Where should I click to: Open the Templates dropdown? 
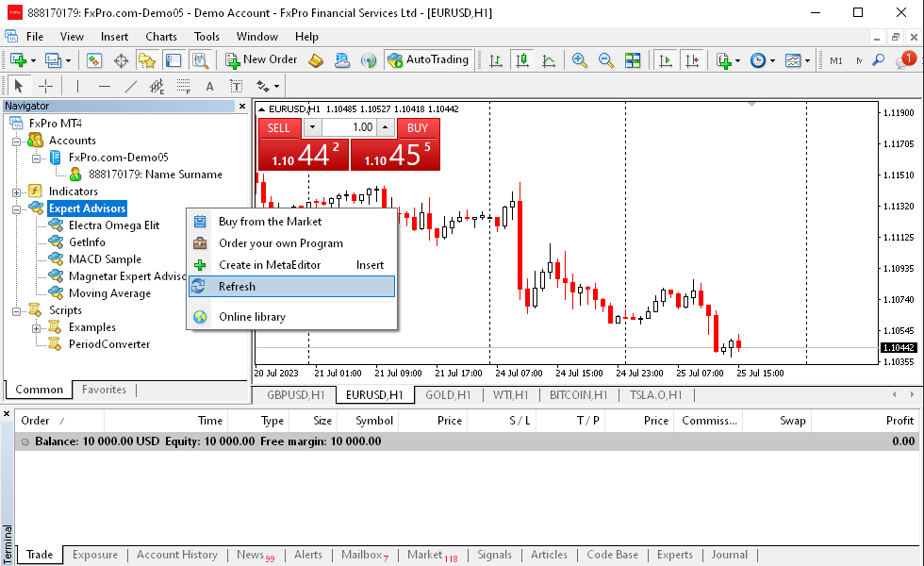(798, 60)
